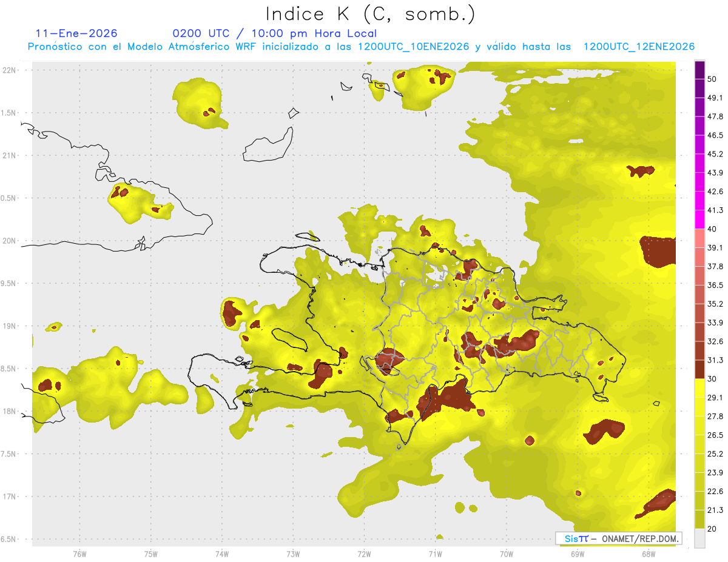Pick the grey legend swatch below 20
The width and height of the screenshot is (728, 562).
click(x=699, y=538)
